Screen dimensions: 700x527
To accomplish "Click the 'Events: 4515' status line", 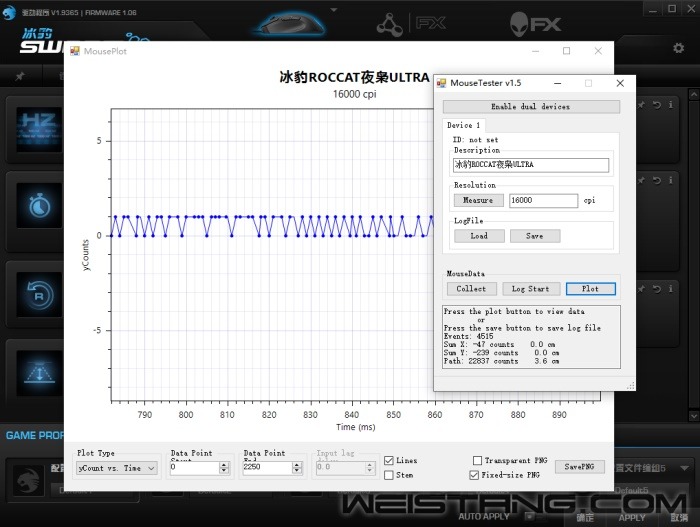I will click(469, 336).
